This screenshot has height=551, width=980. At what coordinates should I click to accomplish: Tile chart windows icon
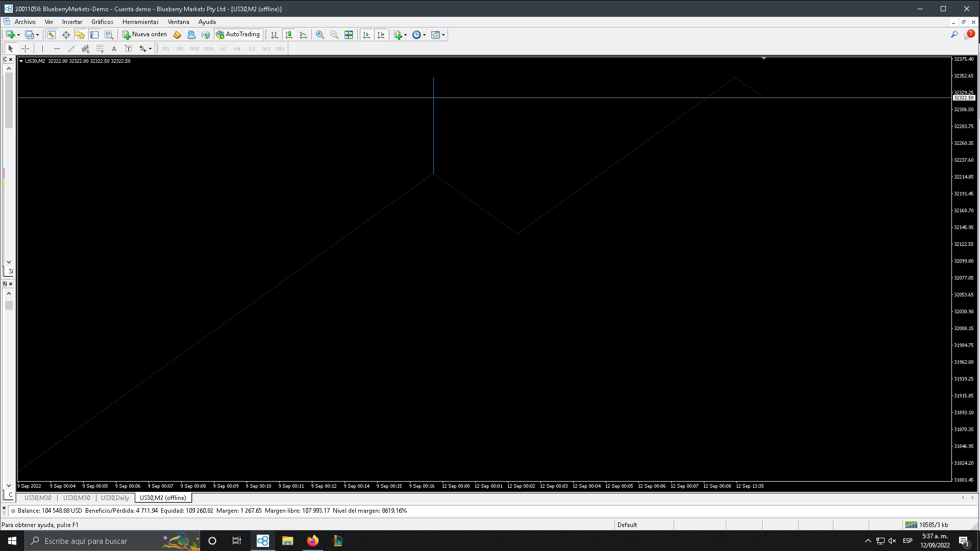pyautogui.click(x=349, y=35)
